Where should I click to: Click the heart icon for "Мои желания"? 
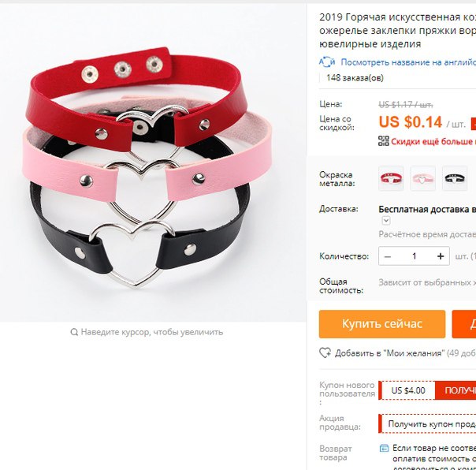coord(325,352)
